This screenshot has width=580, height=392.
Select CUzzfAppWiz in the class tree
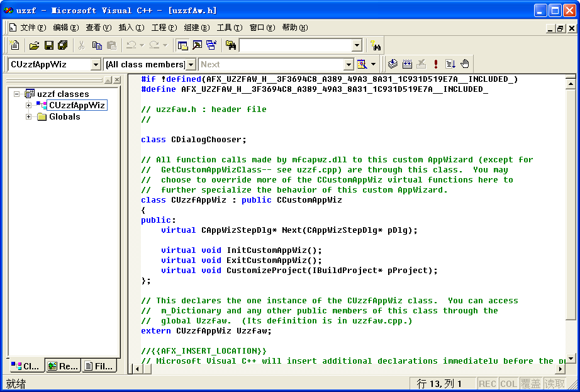(77, 106)
